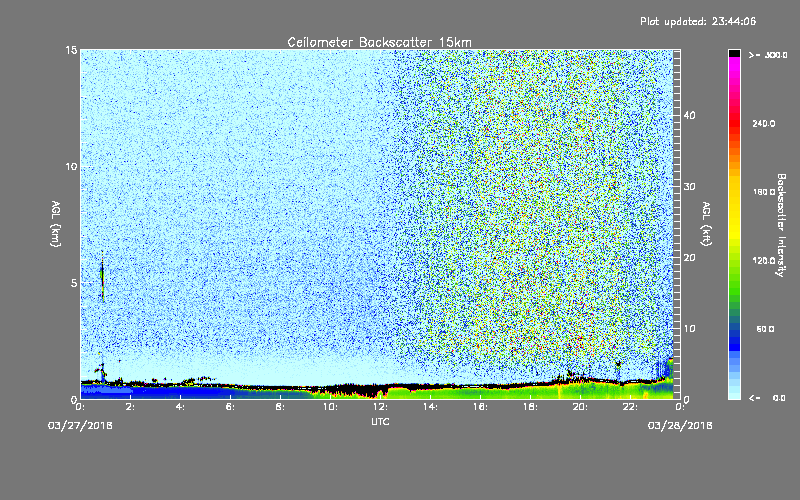
Task: Click the 15 km tick label
Action: point(71,50)
